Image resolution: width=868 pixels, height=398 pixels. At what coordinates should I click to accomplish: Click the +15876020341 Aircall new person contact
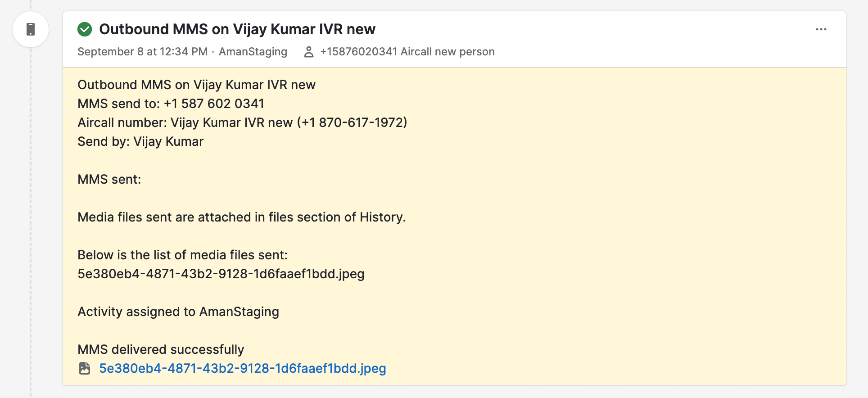407,52
